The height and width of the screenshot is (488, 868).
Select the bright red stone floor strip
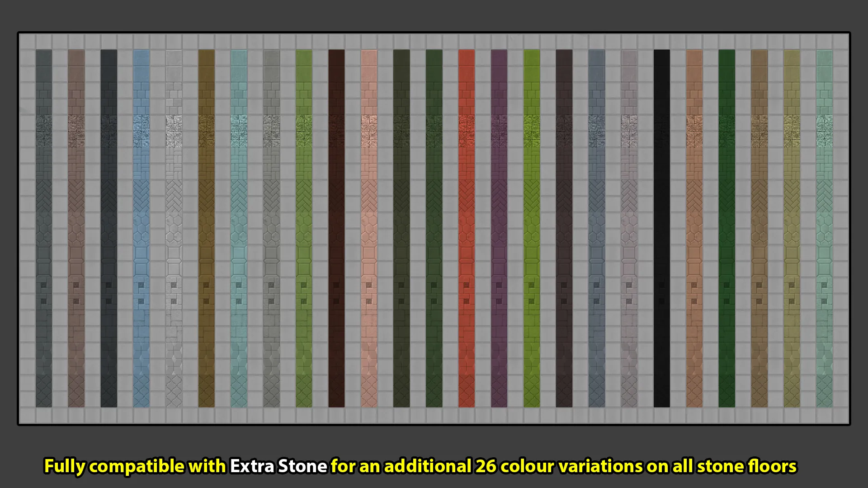point(467,228)
